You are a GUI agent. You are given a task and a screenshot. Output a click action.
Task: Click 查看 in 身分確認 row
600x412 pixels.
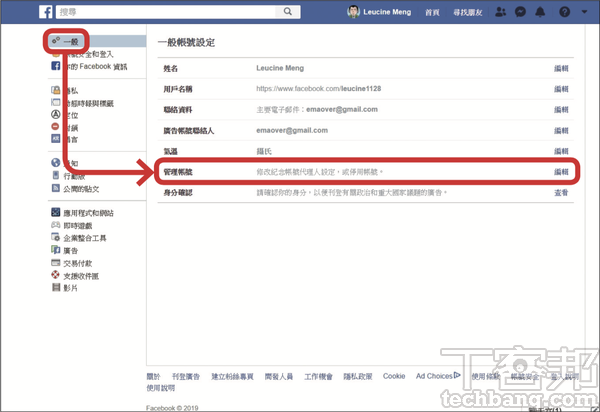[561, 193]
